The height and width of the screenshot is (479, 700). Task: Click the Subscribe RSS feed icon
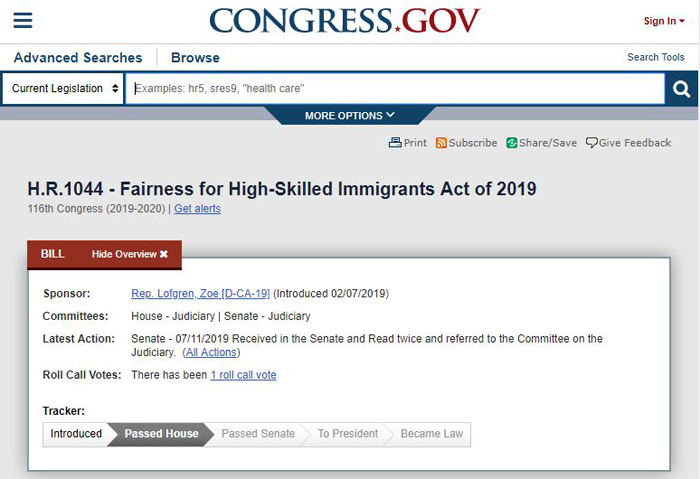coord(441,143)
